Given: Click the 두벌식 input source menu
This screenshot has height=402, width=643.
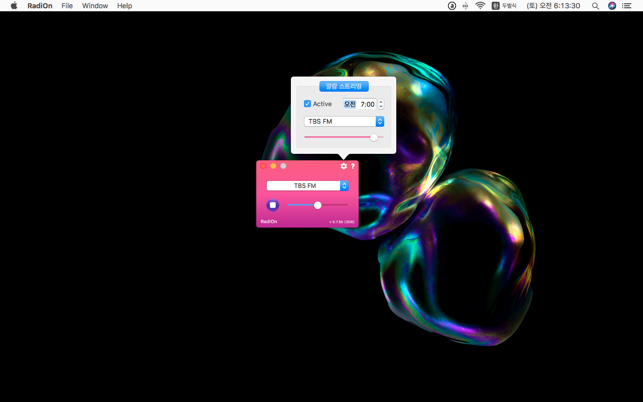Looking at the screenshot, I should point(504,6).
